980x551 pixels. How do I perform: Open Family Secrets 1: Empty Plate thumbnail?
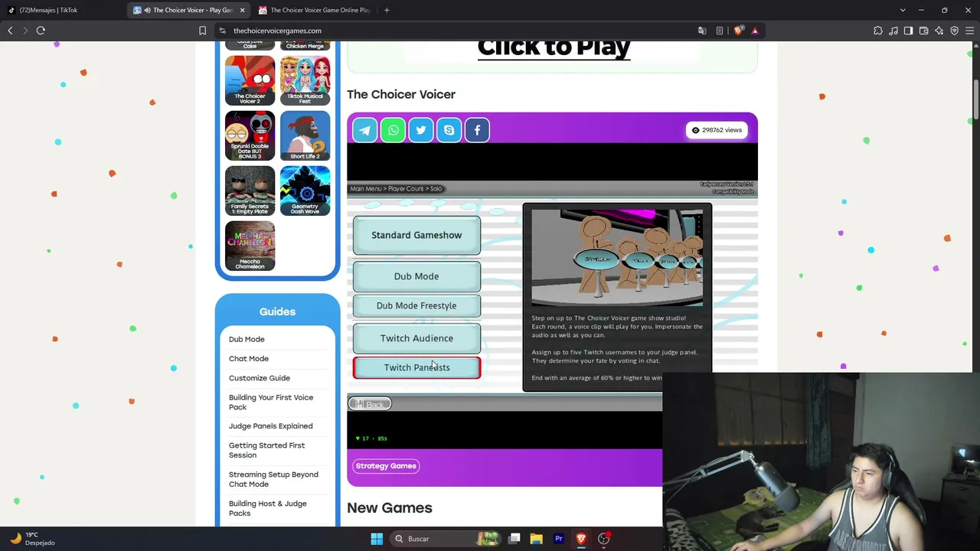pyautogui.click(x=250, y=191)
